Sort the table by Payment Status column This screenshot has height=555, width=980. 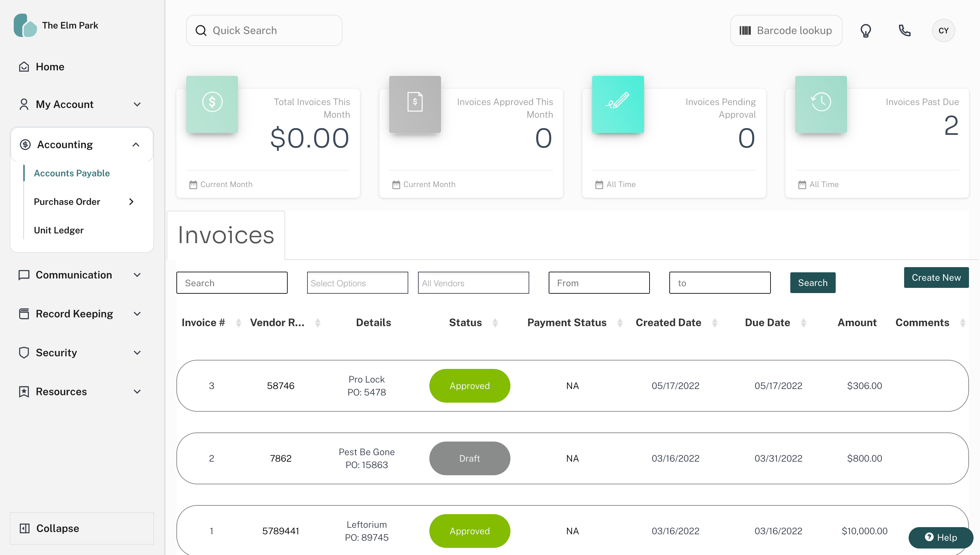(620, 323)
